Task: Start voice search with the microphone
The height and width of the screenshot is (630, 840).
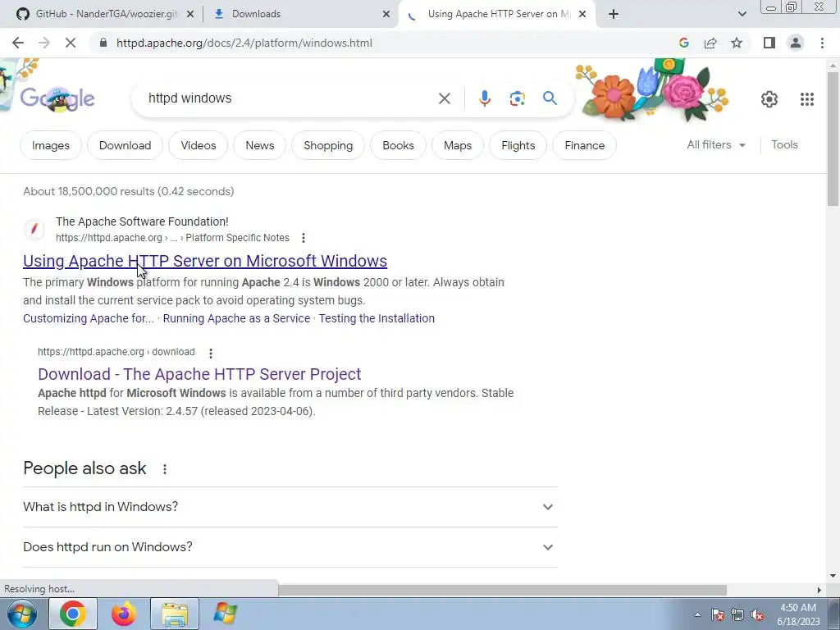Action: tap(484, 98)
